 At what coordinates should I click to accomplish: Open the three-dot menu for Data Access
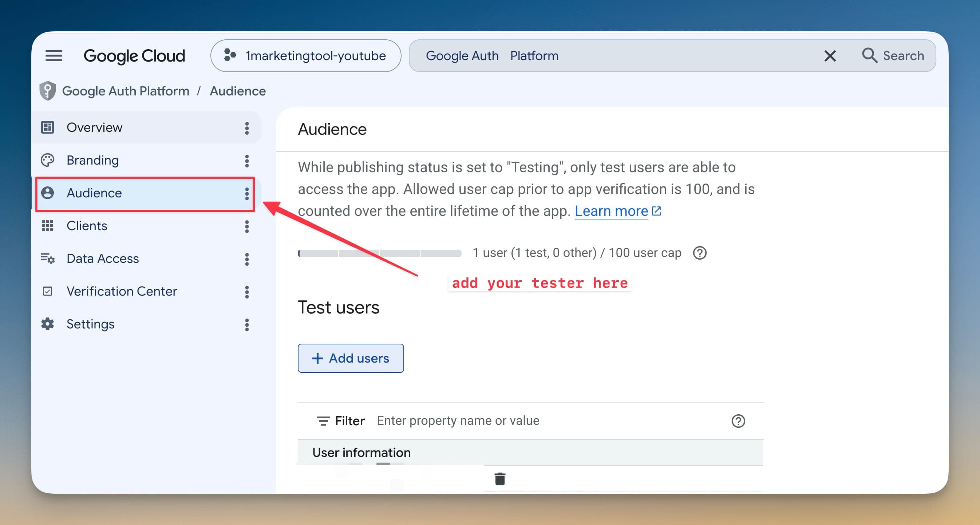pos(247,259)
